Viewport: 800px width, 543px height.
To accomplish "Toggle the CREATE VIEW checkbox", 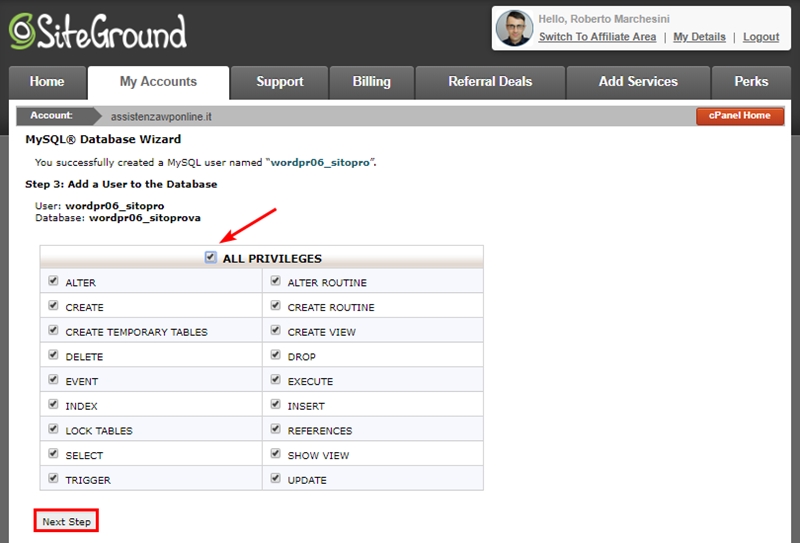I will point(276,330).
